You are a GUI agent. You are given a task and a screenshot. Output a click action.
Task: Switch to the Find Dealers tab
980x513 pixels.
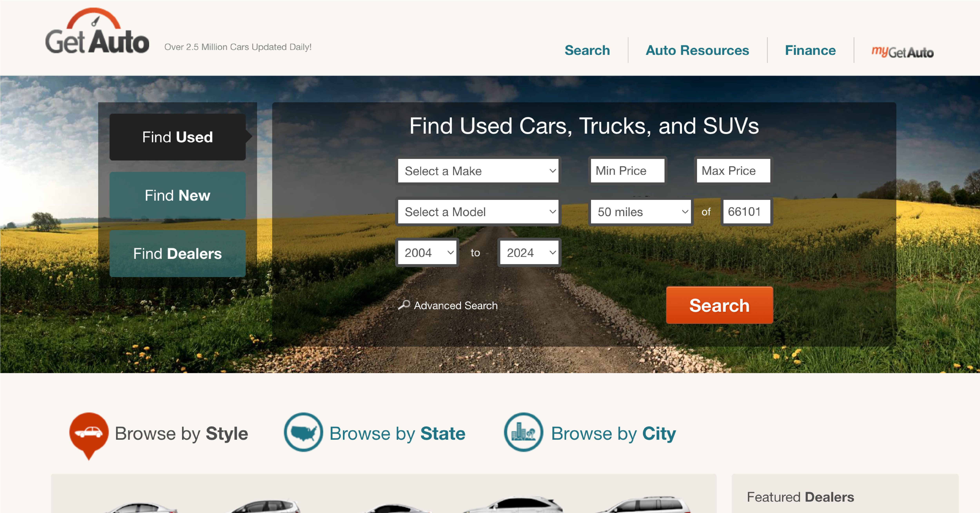(177, 253)
